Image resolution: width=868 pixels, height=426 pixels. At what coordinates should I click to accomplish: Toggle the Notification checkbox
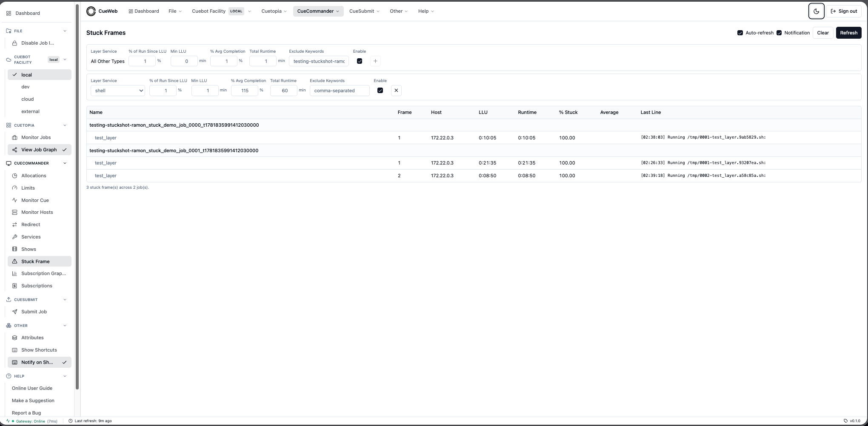click(x=779, y=33)
